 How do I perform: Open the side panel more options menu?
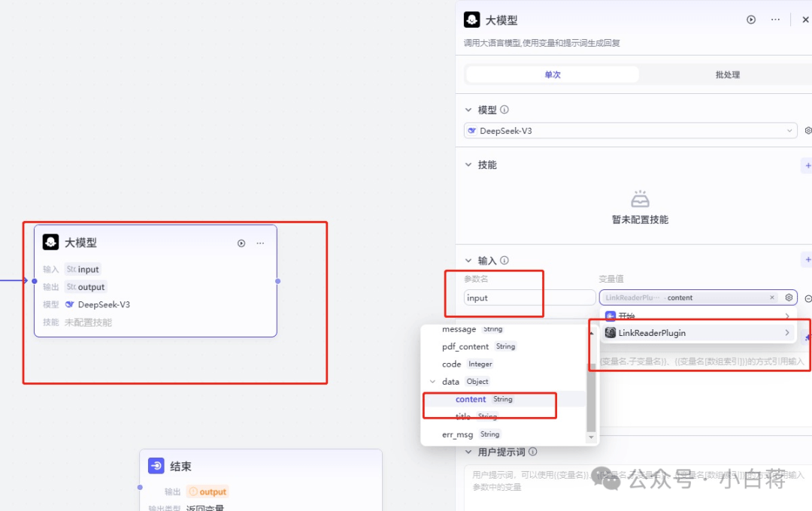pyautogui.click(x=775, y=20)
